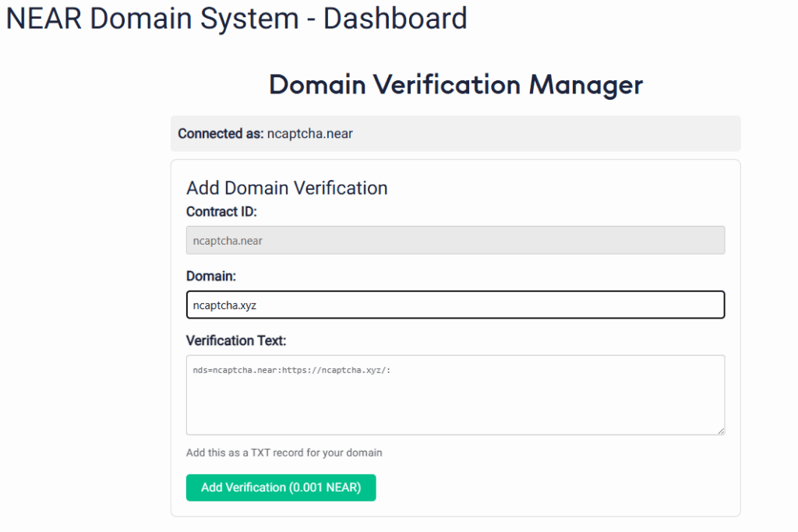Click the Verification Text textarea

(455, 393)
